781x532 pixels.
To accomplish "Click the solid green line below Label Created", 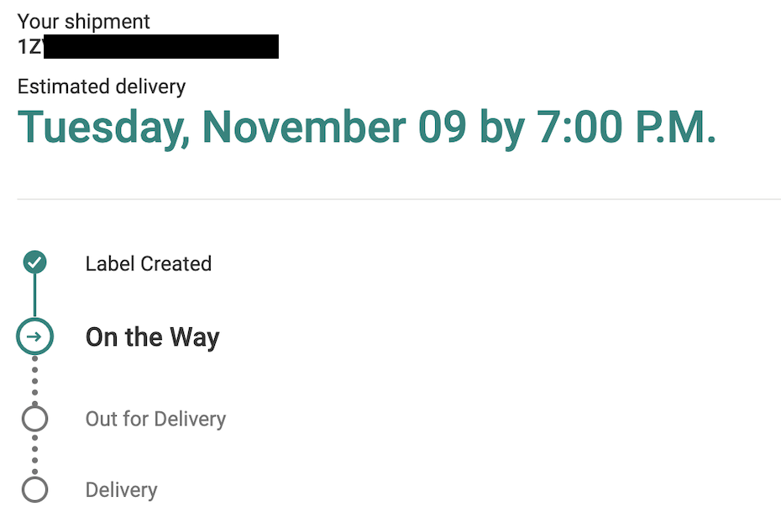I will click(34, 295).
